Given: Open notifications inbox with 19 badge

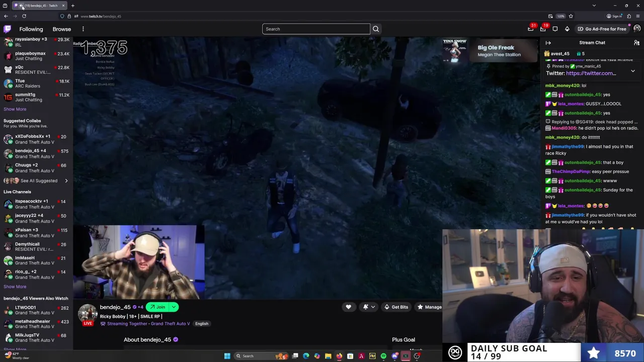Looking at the screenshot, I should point(543,29).
